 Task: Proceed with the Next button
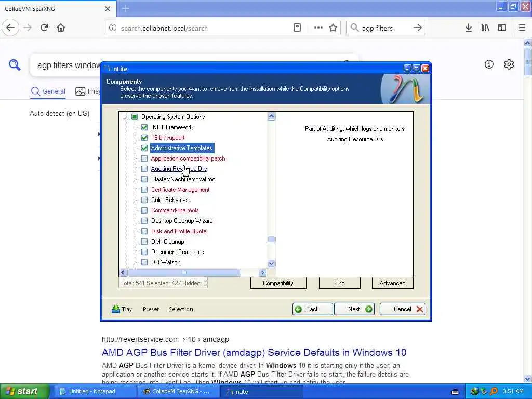point(354,309)
